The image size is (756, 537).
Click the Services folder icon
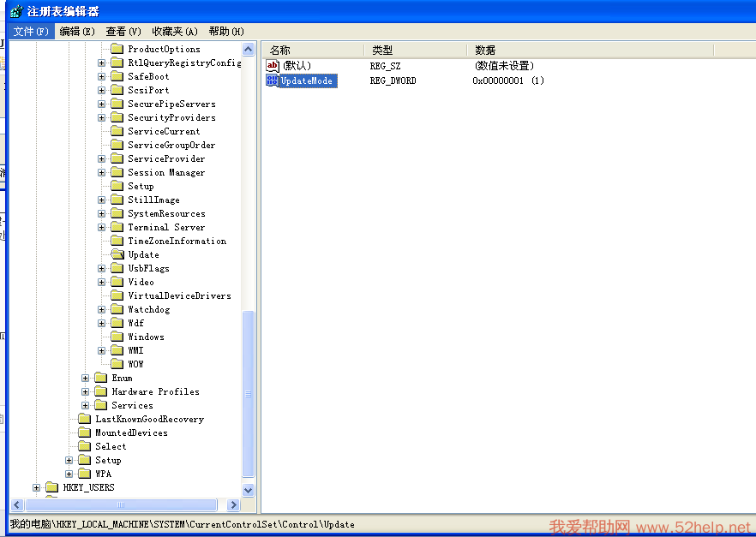pyautogui.click(x=101, y=405)
